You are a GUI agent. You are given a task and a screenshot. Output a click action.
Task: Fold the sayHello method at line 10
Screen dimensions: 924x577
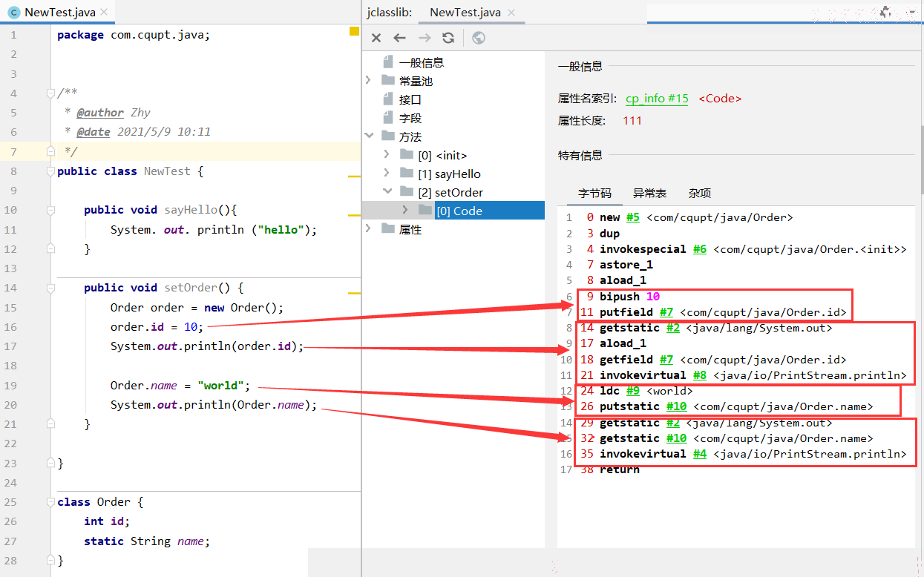(x=50, y=210)
